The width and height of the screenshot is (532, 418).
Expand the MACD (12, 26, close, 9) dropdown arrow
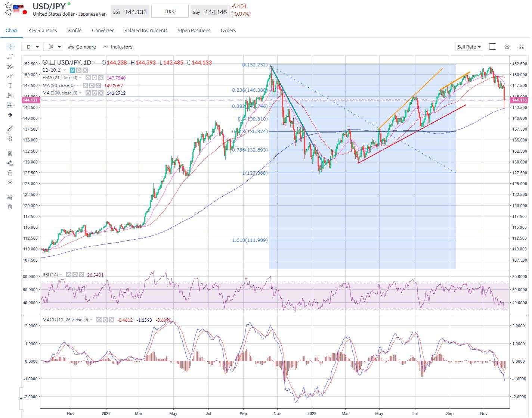click(91, 320)
